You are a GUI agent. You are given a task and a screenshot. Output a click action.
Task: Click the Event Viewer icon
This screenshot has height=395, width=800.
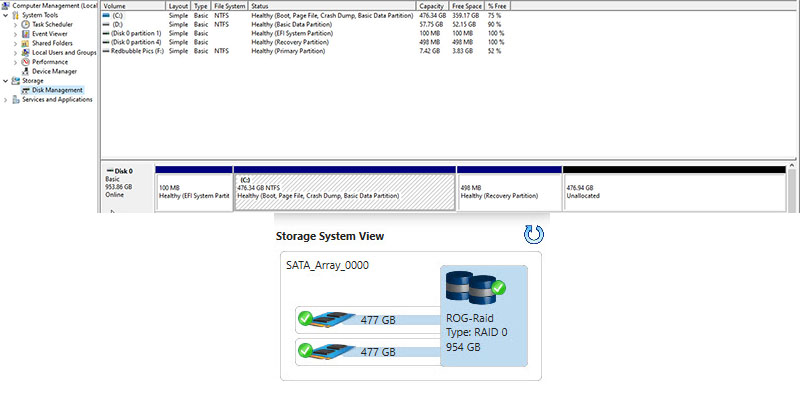point(26,34)
